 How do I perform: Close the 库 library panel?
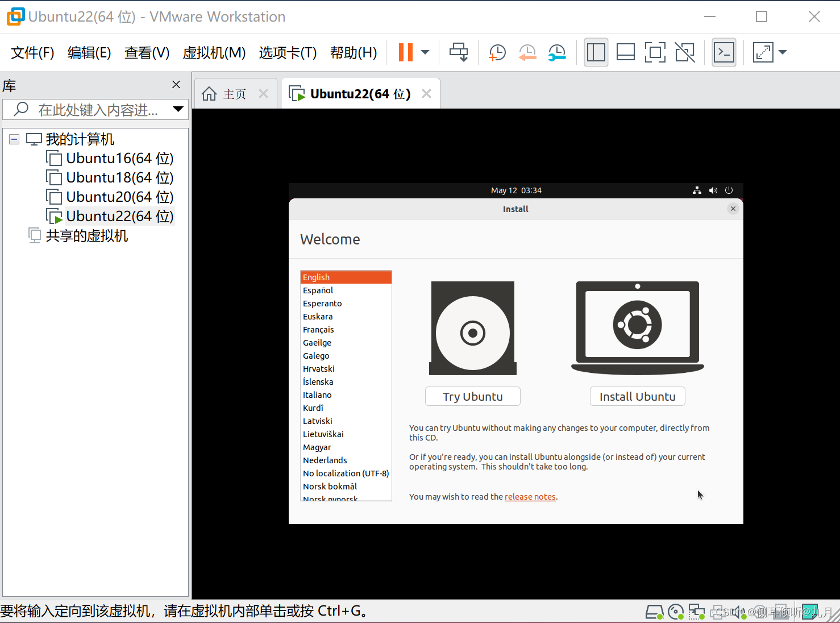176,85
